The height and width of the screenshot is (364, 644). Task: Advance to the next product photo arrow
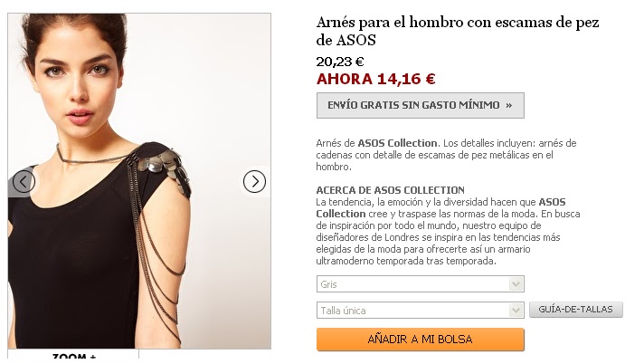pos(254,181)
